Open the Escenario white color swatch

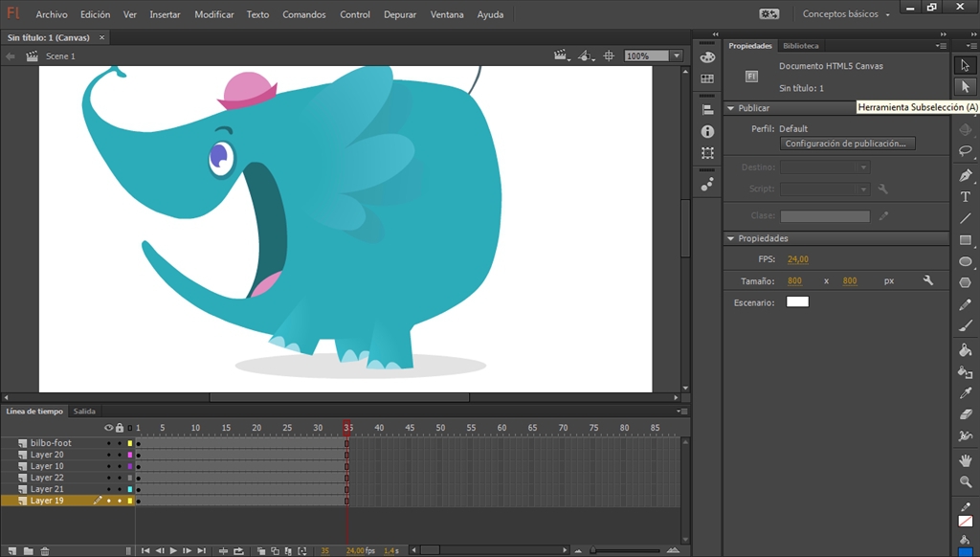797,301
